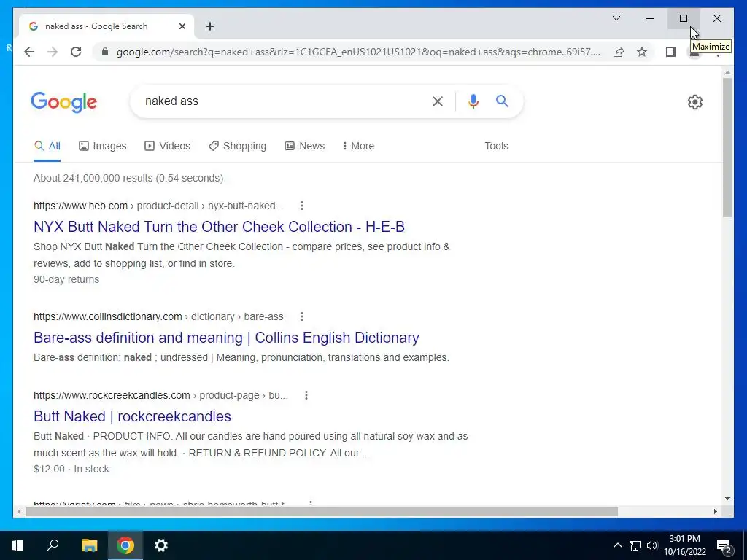
Task: Select the All results tab
Action: coord(47,146)
